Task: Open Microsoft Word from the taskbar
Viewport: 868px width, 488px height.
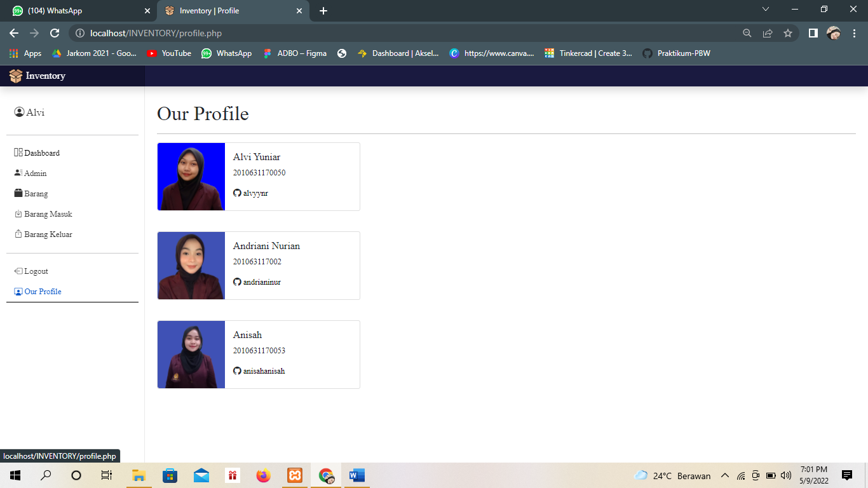Action: pyautogui.click(x=356, y=475)
